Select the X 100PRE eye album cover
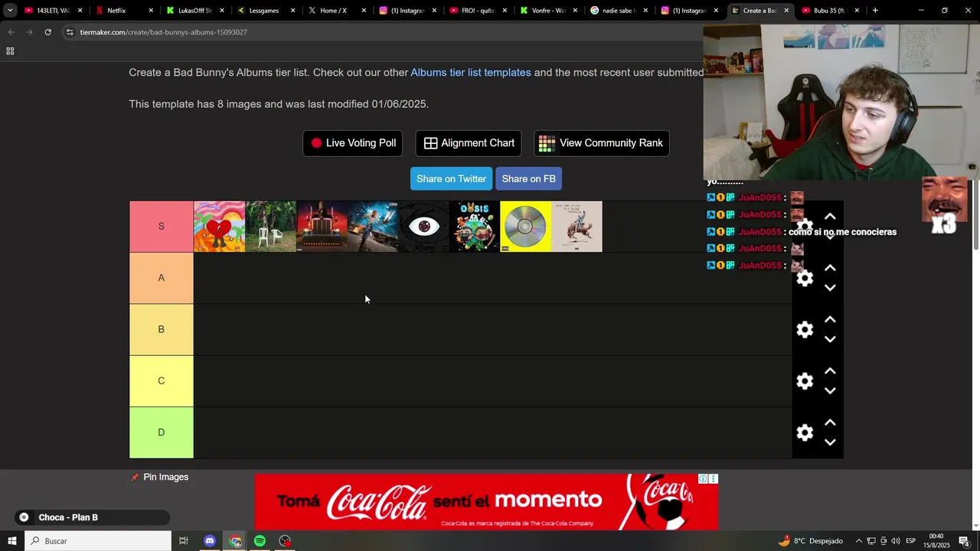 point(423,227)
